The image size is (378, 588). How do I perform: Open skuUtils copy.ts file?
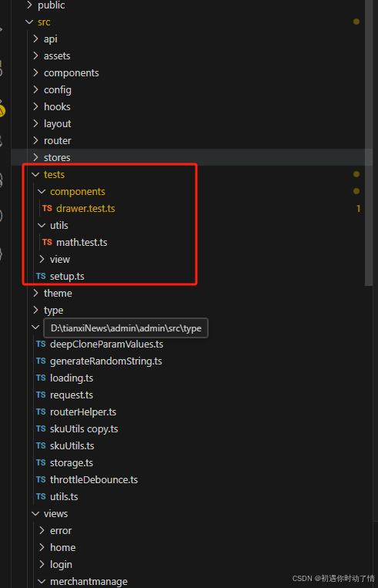[84, 429]
